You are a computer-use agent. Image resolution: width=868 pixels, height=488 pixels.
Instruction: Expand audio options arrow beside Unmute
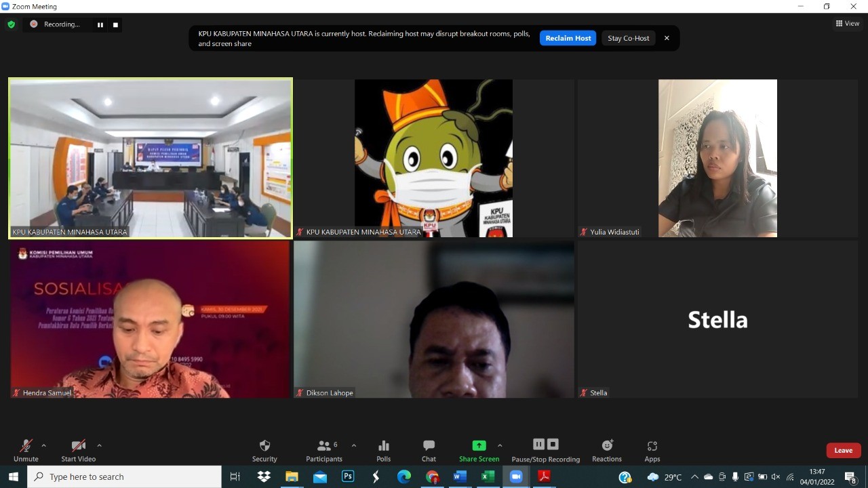pyautogui.click(x=44, y=445)
